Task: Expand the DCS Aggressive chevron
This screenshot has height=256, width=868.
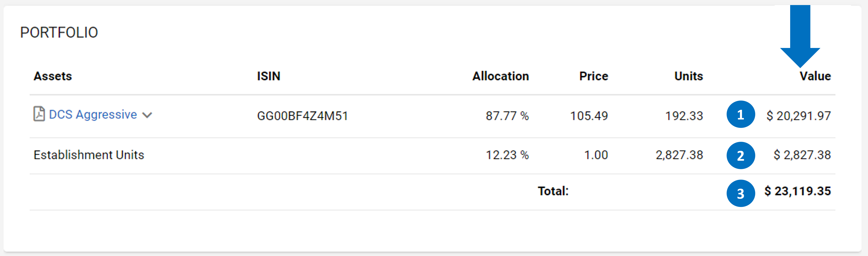Action: click(147, 115)
